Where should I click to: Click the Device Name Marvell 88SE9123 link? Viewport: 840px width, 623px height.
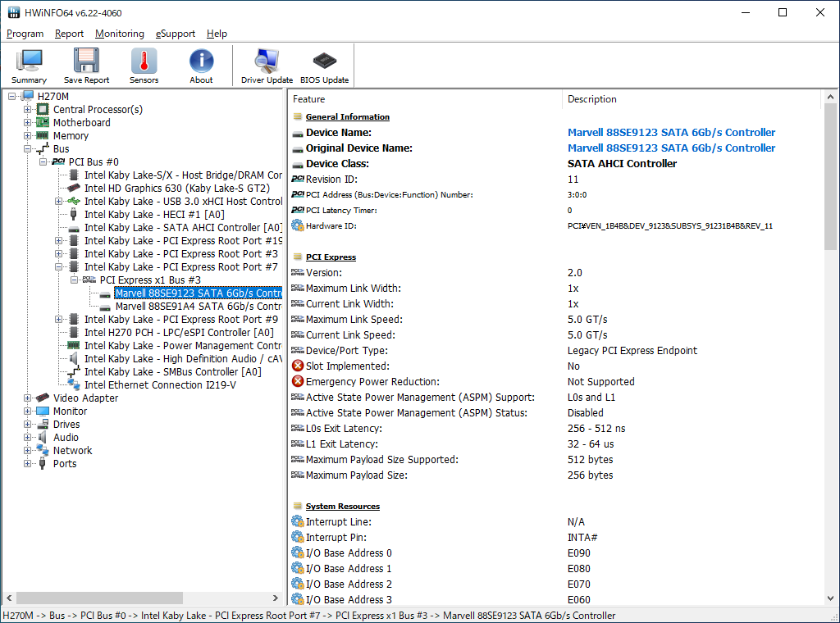671,132
